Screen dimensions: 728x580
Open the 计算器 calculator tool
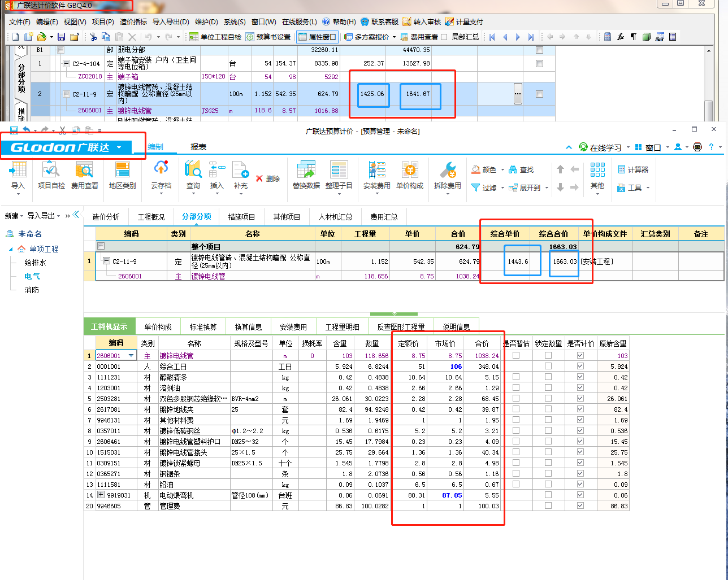[633, 169]
